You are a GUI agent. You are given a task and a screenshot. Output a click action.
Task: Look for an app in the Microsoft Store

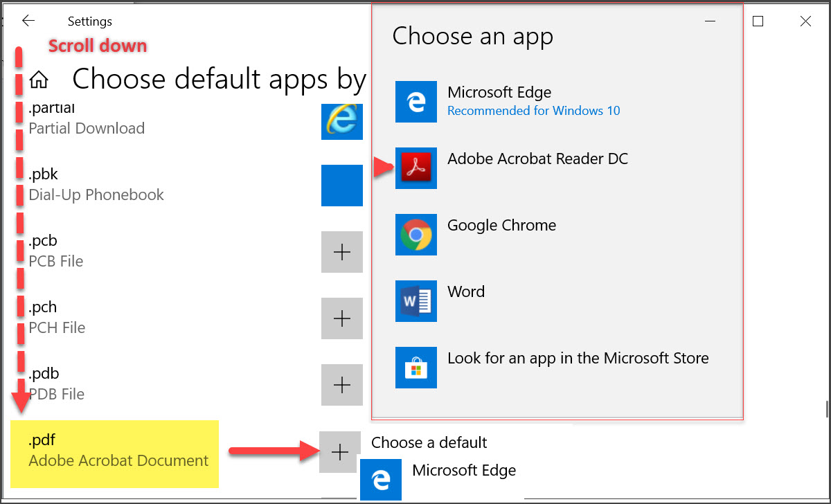coord(578,359)
